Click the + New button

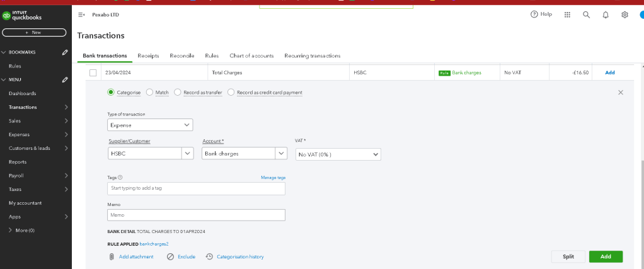pos(34,33)
